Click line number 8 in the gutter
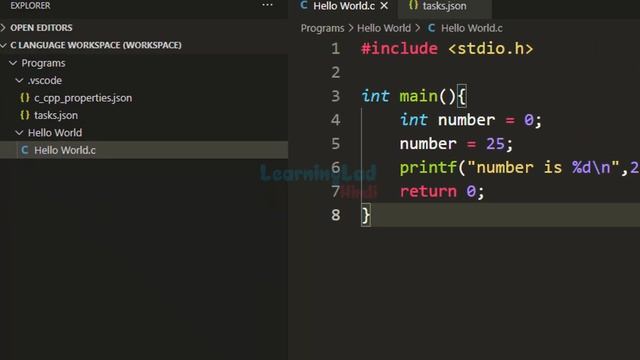The width and height of the screenshot is (640, 360). (336, 215)
